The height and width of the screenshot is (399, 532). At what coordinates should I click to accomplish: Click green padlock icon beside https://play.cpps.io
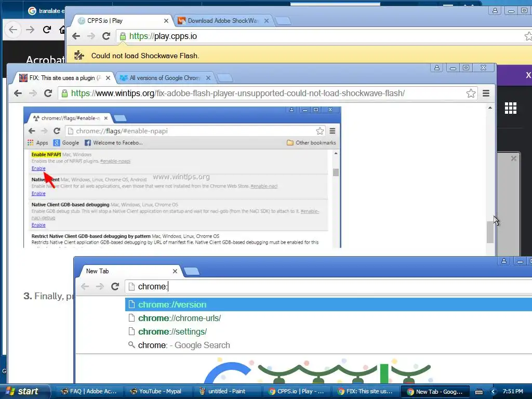[123, 36]
